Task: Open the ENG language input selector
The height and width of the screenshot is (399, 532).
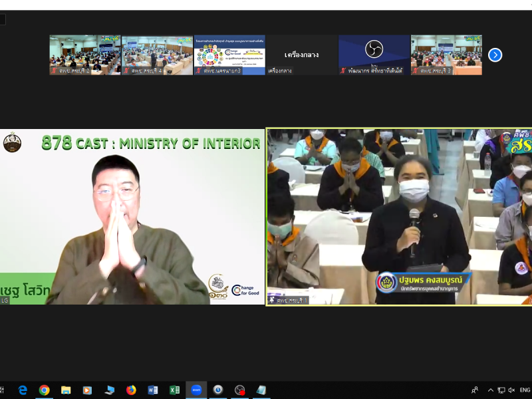Action: point(525,390)
